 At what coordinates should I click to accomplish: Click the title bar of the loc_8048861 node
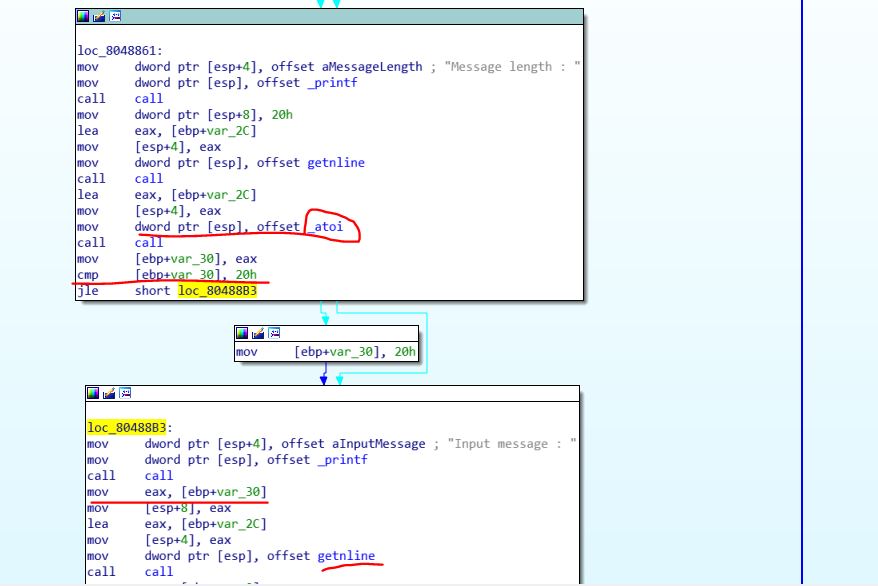click(329, 16)
